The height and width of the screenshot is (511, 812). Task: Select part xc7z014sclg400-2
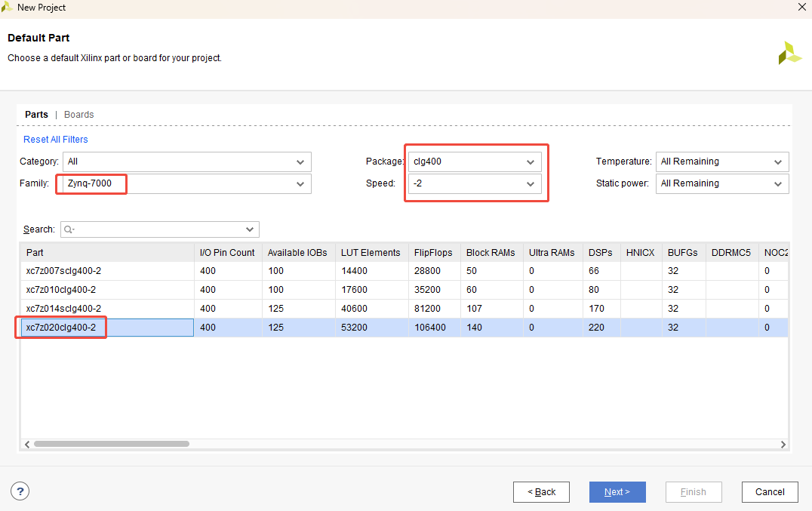point(63,309)
